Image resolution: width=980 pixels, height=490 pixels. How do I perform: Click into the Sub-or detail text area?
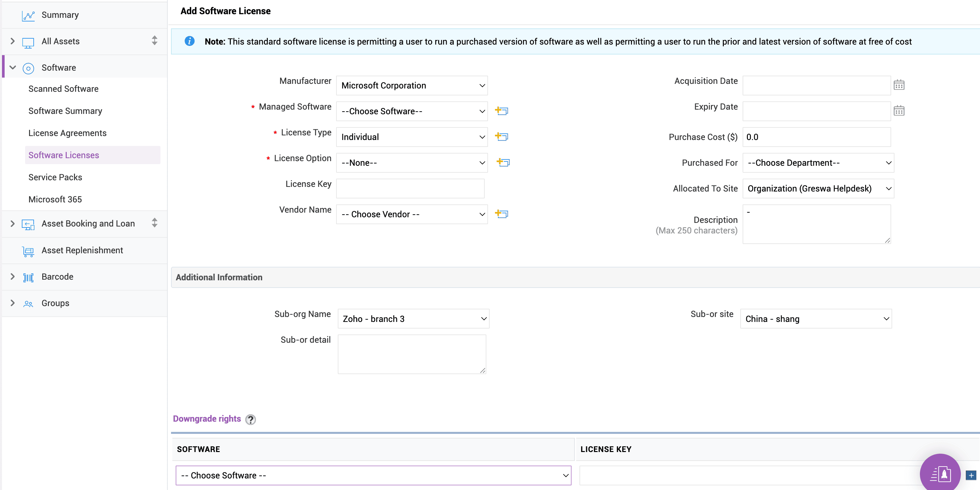(412, 354)
